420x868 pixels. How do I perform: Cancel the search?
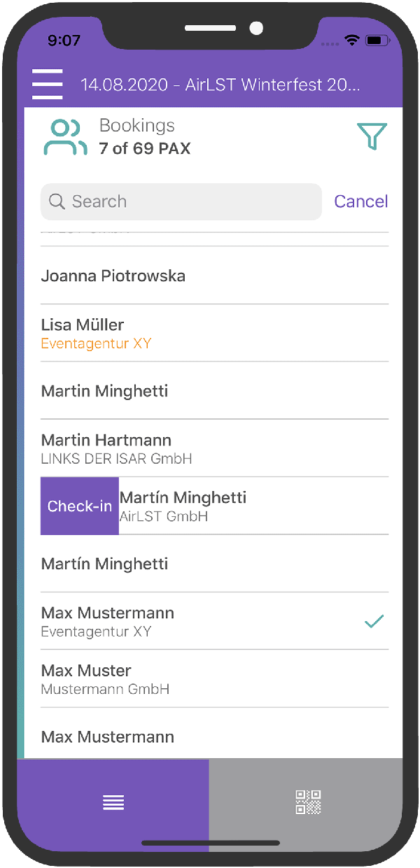[x=360, y=201]
